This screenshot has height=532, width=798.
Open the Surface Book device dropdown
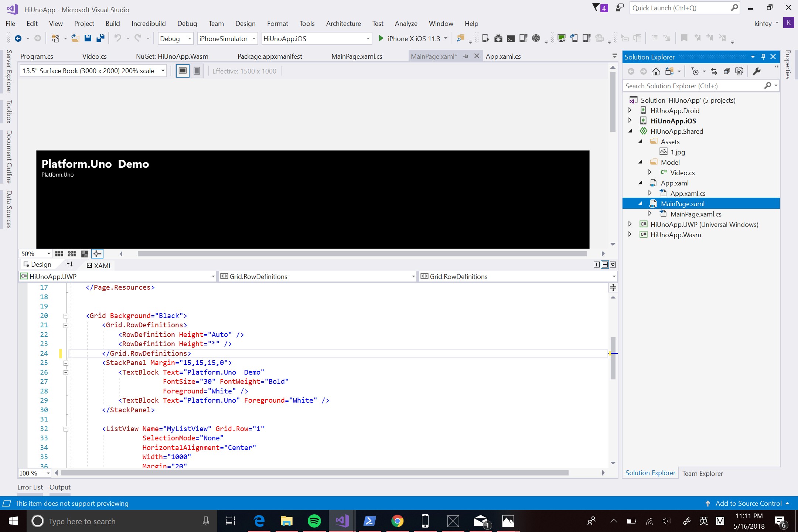click(93, 71)
